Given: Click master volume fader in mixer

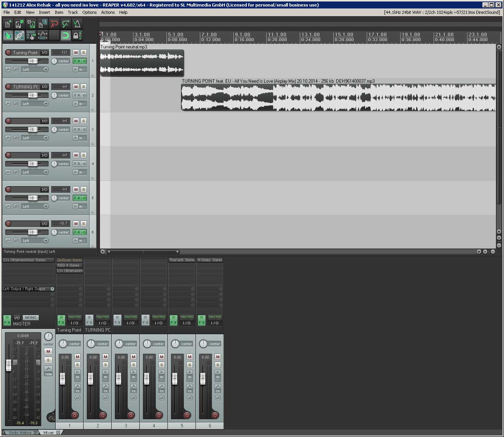Looking at the screenshot, I should click(8, 365).
